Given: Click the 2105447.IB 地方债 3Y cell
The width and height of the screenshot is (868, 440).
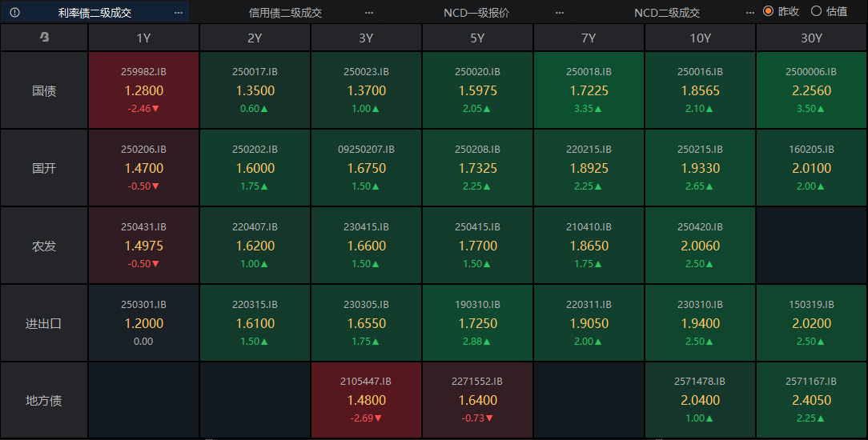Looking at the screenshot, I should 366,400.
